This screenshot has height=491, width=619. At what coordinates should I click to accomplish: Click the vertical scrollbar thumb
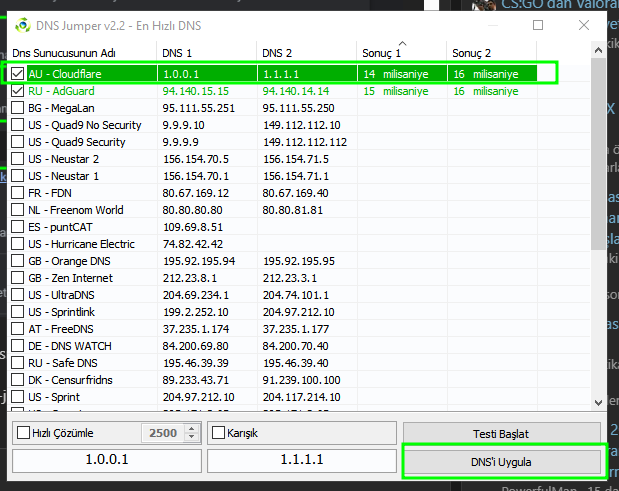point(598,154)
